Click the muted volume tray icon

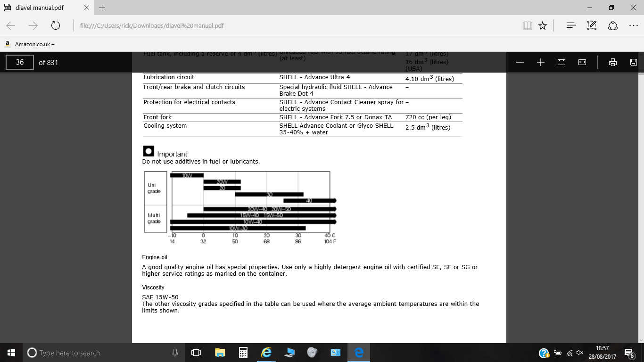(580, 353)
